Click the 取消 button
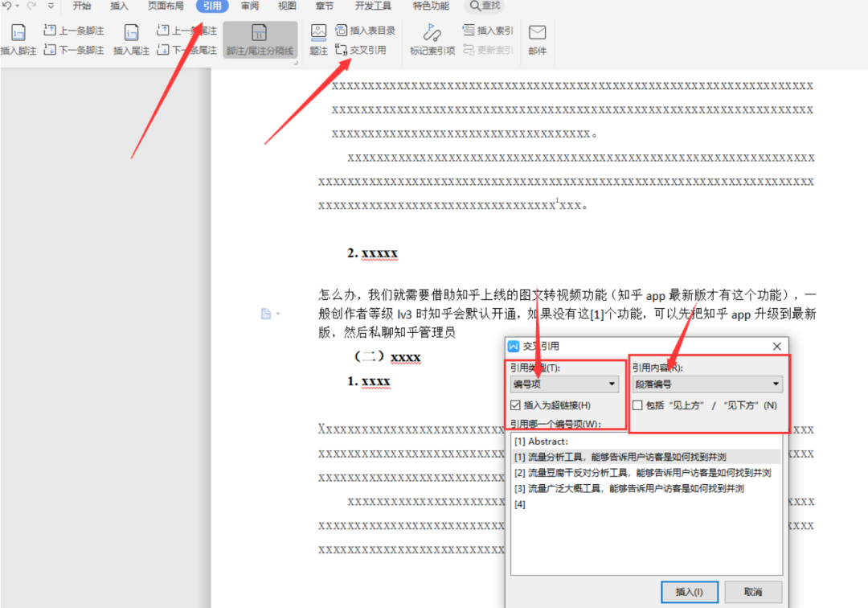 click(x=753, y=592)
